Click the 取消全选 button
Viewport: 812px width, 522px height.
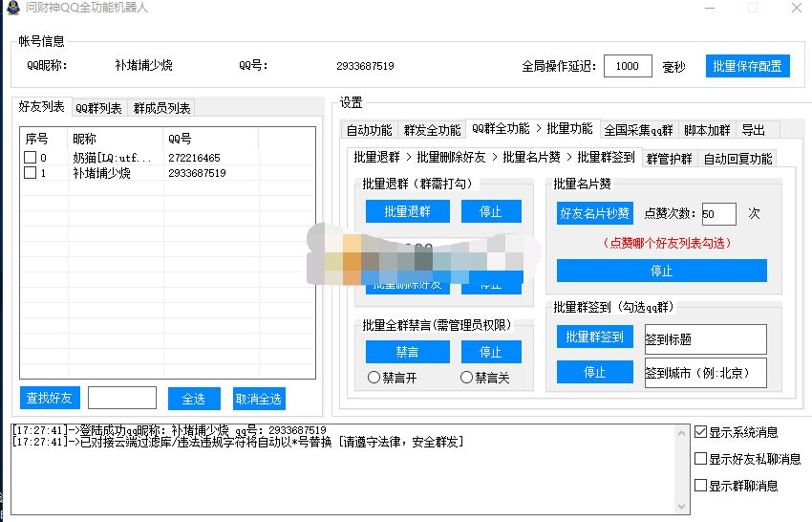pyautogui.click(x=259, y=399)
